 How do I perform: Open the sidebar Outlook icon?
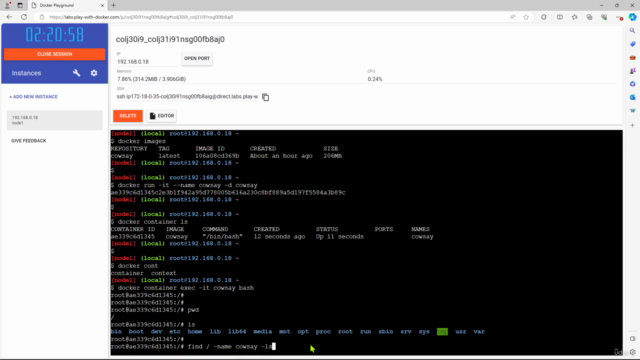632,98
